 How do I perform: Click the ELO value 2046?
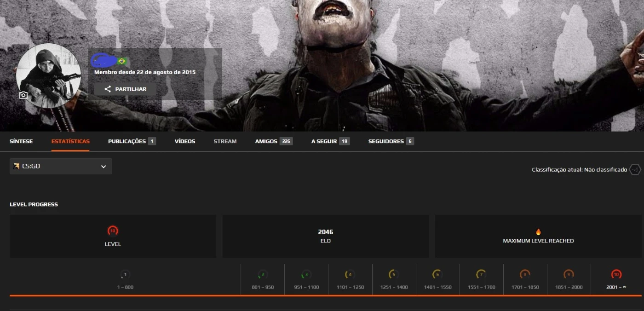point(325,232)
